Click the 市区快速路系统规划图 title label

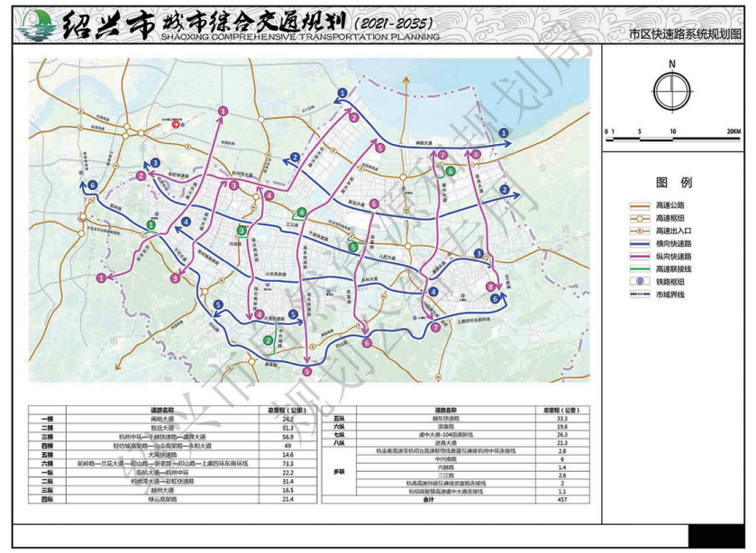tap(685, 33)
